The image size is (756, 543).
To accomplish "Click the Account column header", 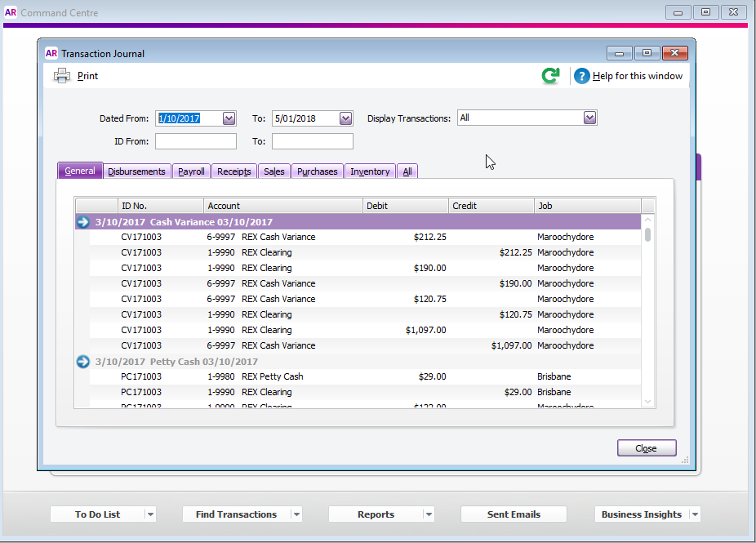I will pos(283,206).
